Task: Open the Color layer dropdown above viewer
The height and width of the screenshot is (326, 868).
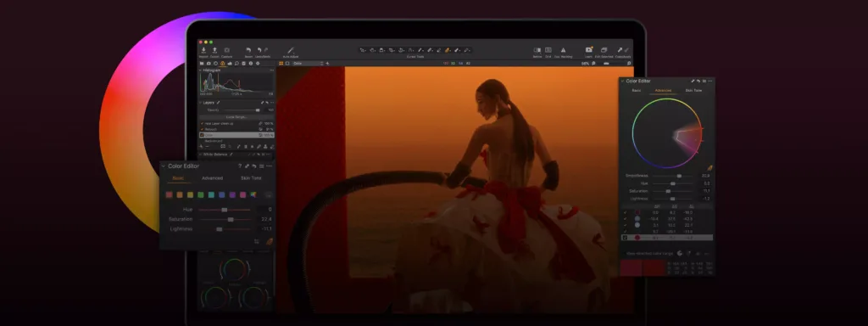Action: tap(308, 63)
